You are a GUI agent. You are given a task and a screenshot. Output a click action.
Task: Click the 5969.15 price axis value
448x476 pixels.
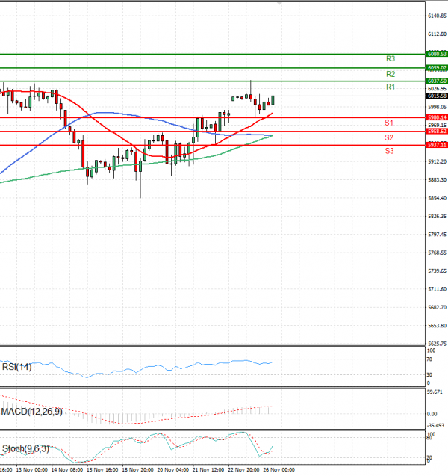[437, 125]
